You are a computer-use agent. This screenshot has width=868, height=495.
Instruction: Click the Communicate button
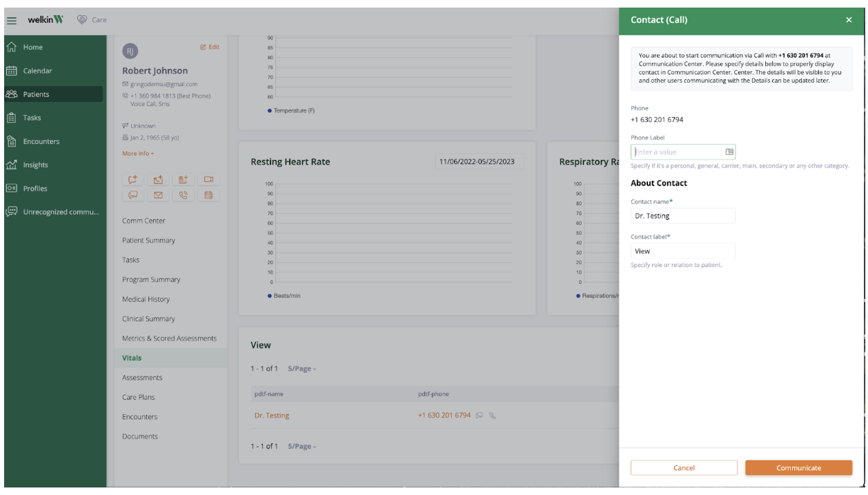click(x=798, y=467)
